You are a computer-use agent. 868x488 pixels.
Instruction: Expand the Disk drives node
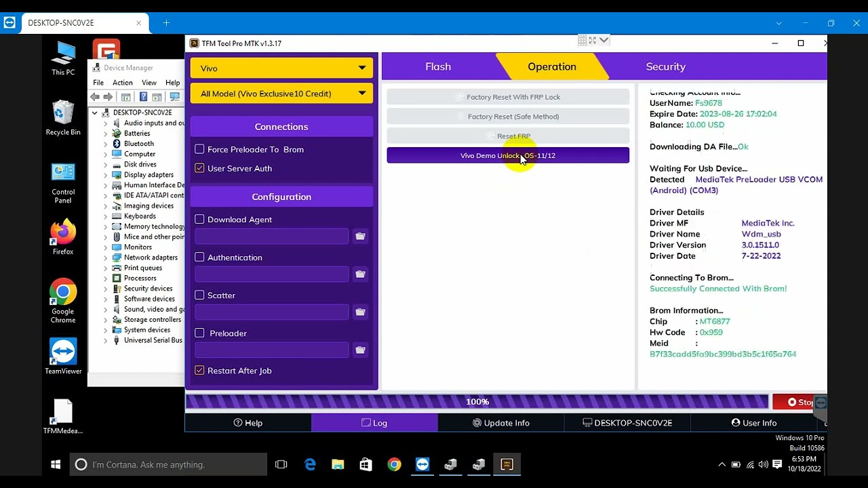pyautogui.click(x=105, y=165)
